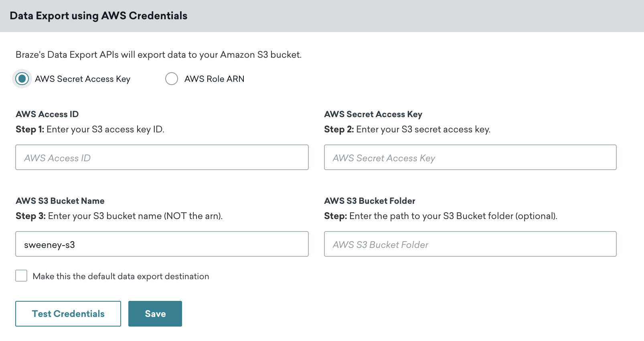Click 'Make this the default data export destination' label

[x=121, y=276]
